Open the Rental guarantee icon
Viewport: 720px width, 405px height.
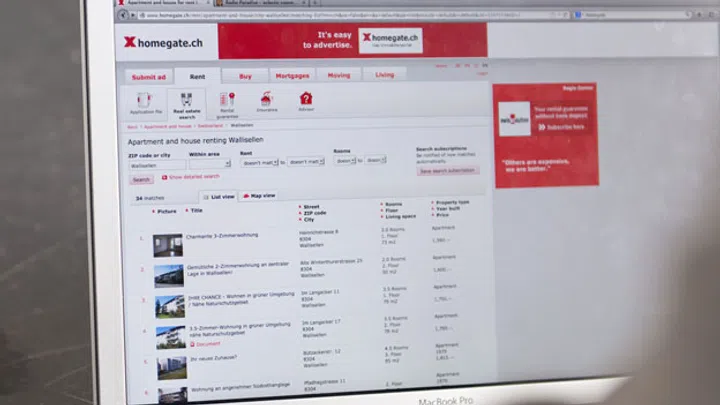pos(227,99)
